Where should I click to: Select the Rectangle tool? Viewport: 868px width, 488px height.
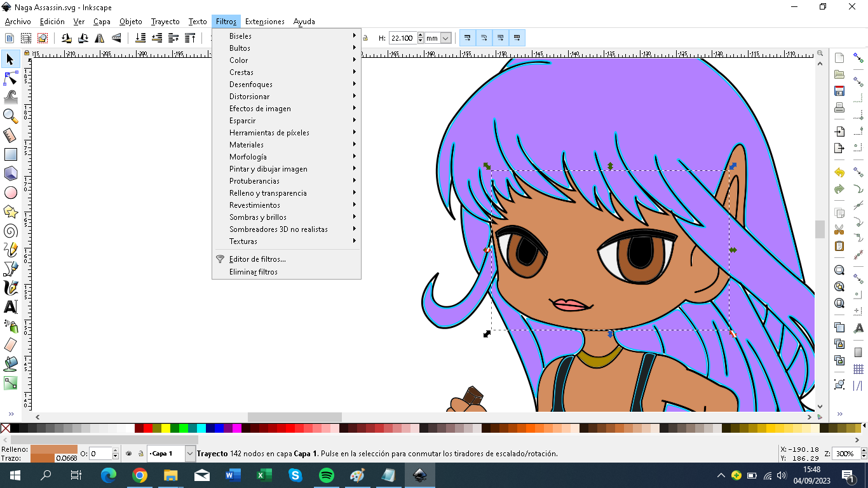[10, 154]
